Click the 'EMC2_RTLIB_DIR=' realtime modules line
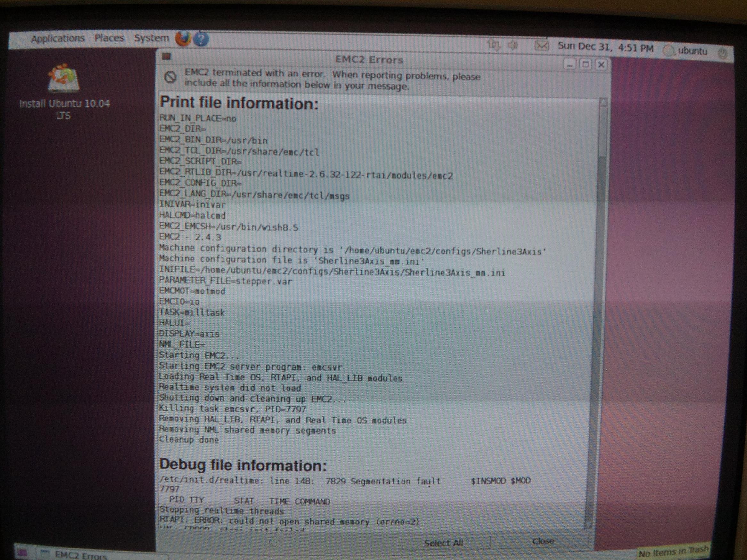This screenshot has height=560, width=747. (x=306, y=173)
